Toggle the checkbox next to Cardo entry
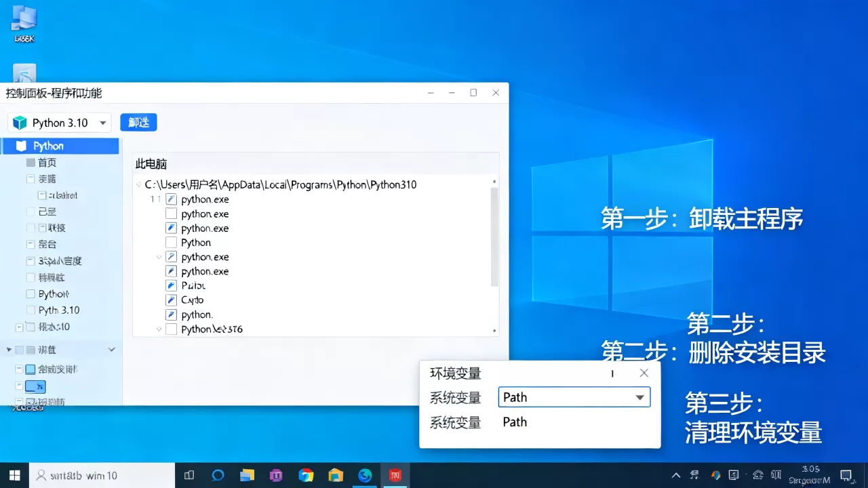The height and width of the screenshot is (488, 868). [171, 300]
